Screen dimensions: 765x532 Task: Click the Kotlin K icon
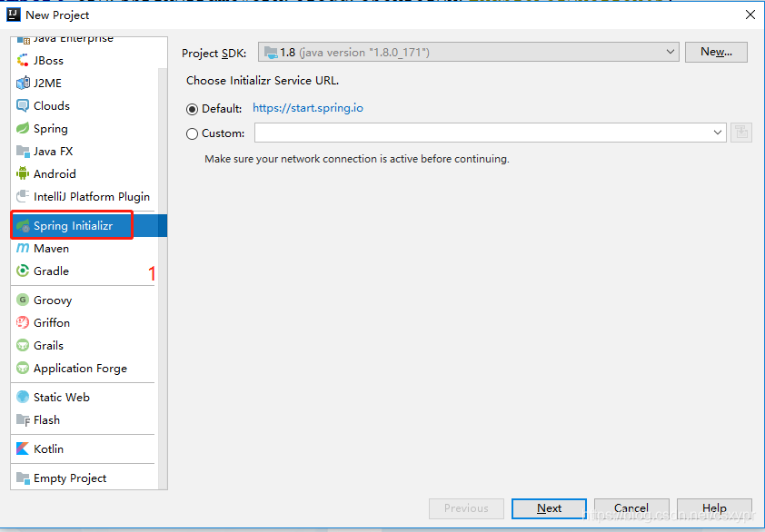[x=23, y=448]
